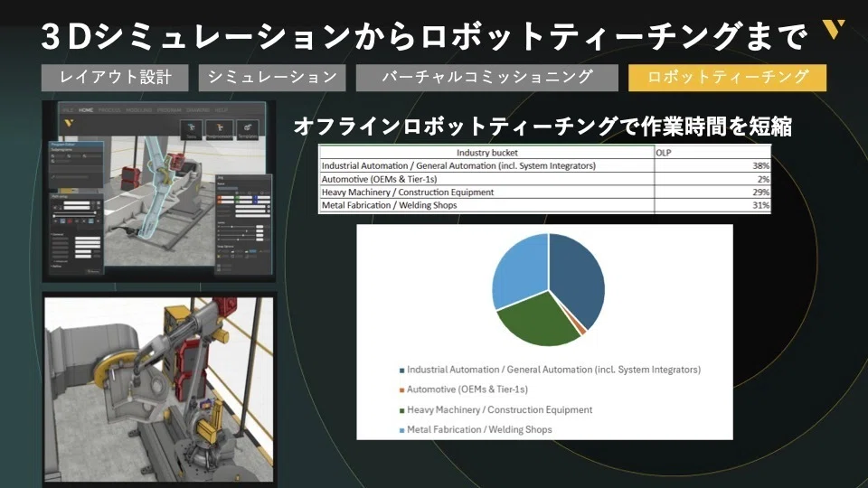Click the Industrial Automation legend label
This screenshot has height=488, width=868.
(553, 370)
